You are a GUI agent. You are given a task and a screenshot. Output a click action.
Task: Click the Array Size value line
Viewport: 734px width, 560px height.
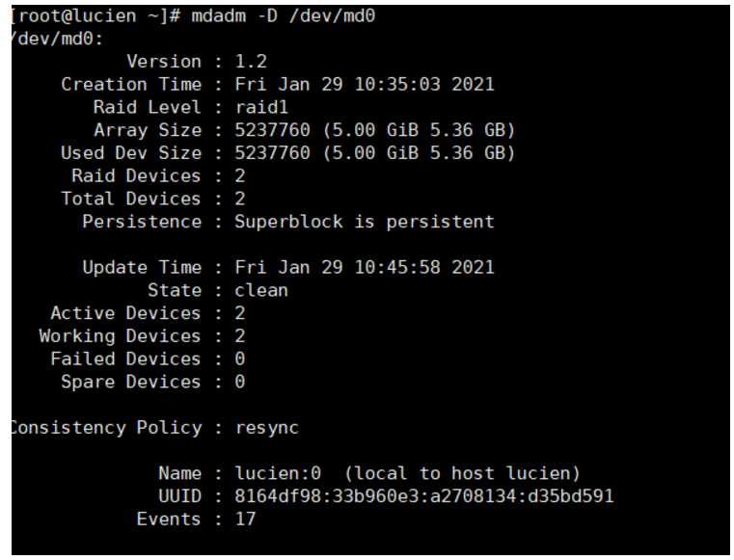[375, 130]
